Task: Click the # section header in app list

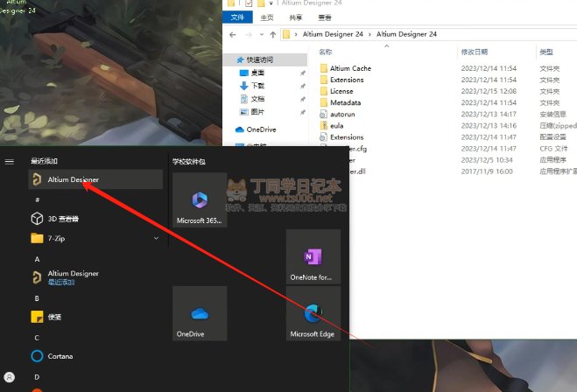Action: (37, 199)
